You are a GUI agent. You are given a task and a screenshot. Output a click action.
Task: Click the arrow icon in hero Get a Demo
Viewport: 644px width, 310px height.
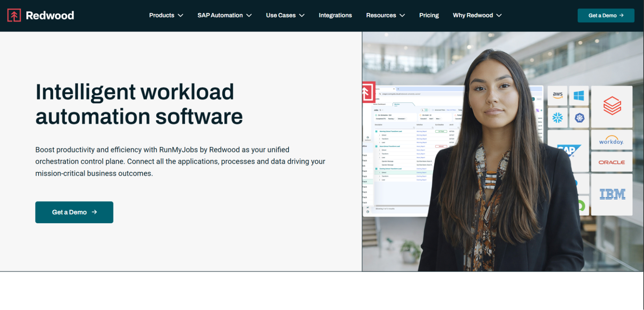[x=94, y=212]
